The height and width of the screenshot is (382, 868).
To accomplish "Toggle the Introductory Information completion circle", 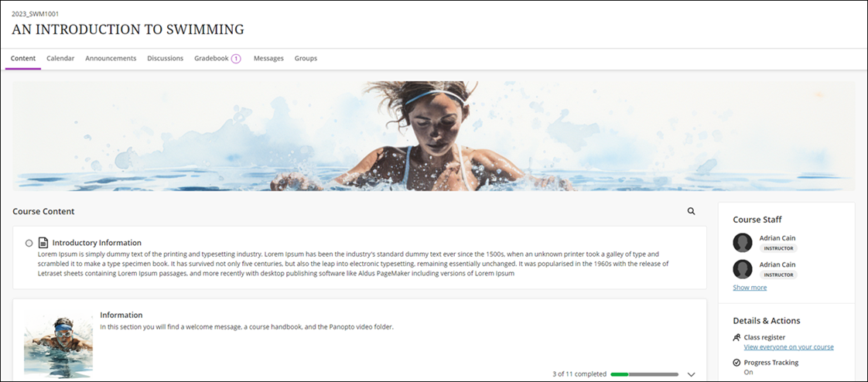I will click(x=29, y=243).
